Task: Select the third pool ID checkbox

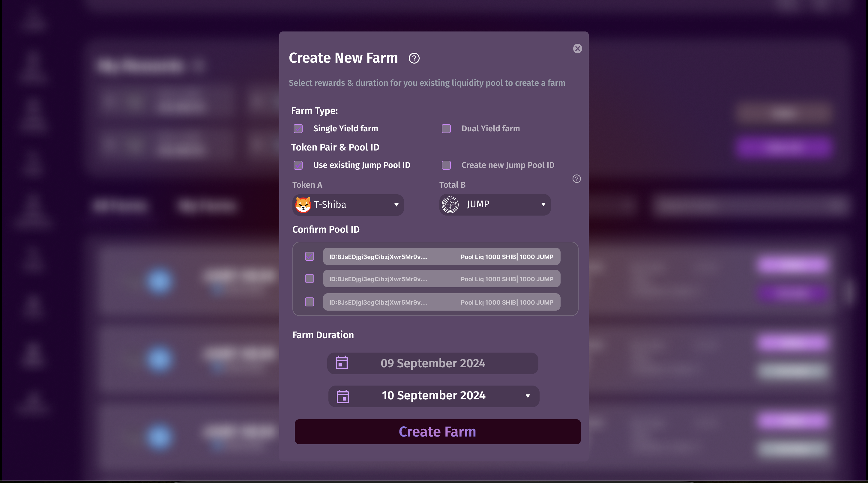Action: pos(309,302)
